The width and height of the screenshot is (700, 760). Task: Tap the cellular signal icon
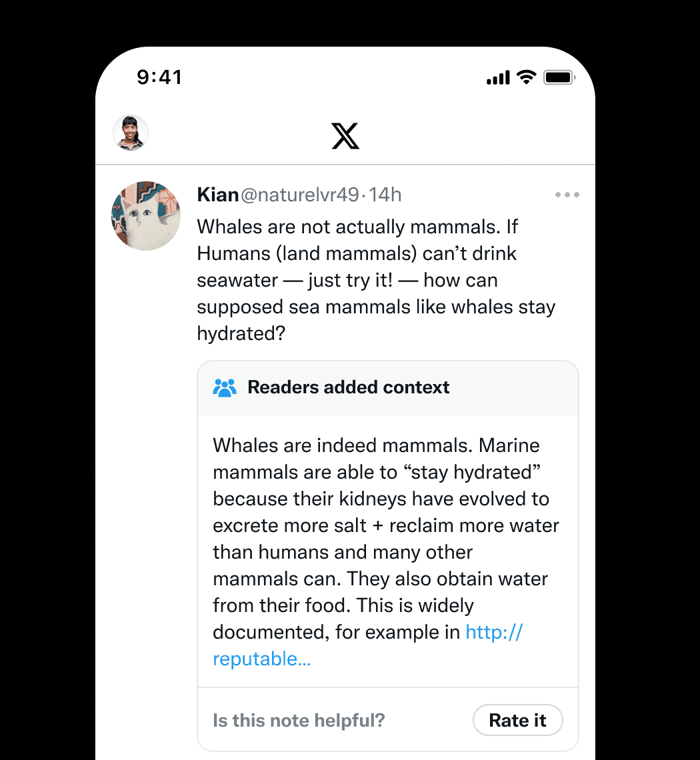pos(497,77)
